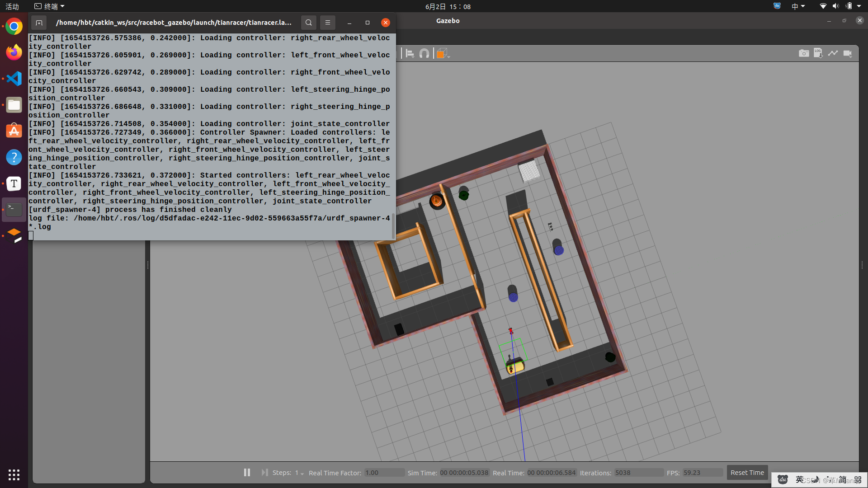This screenshot has width=868, height=488.
Task: Open the 终端 app menu in top bar
Action: pos(50,6)
